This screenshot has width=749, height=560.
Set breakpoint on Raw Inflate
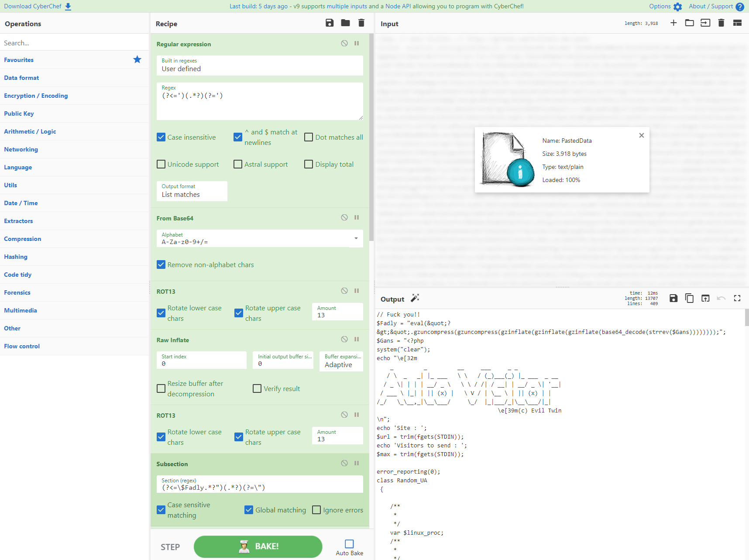pyautogui.click(x=357, y=339)
